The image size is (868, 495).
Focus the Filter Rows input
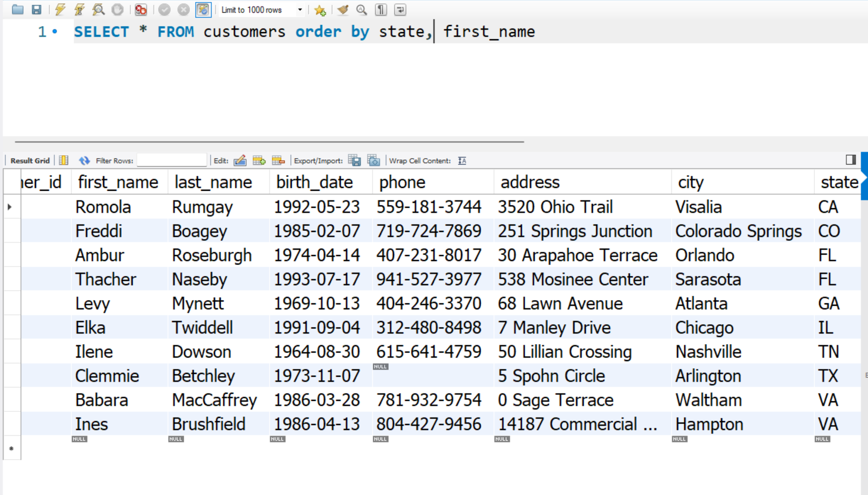(x=171, y=160)
